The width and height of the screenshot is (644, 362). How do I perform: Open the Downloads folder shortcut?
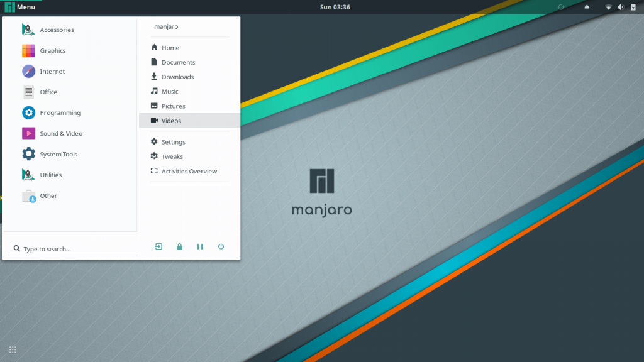point(177,77)
